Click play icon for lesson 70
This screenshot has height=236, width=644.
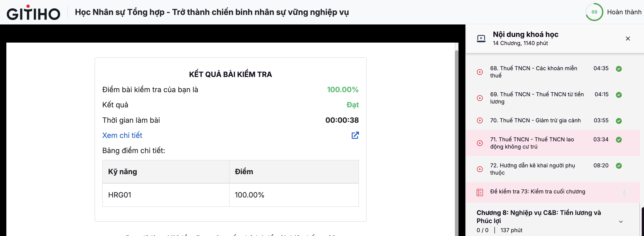pyautogui.click(x=480, y=120)
